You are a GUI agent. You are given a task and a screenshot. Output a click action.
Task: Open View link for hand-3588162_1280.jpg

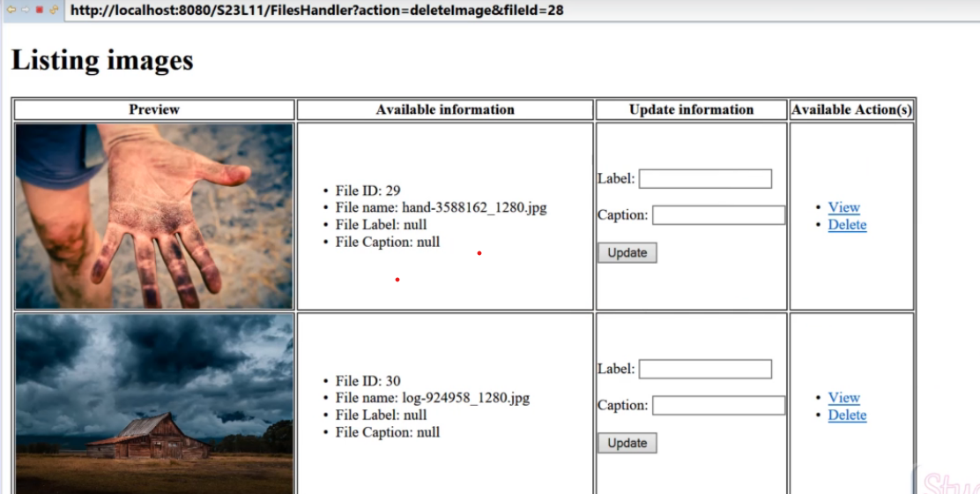[x=843, y=207]
